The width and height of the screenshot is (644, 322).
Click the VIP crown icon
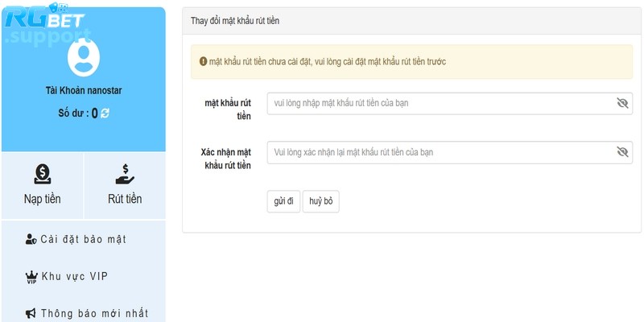31,277
